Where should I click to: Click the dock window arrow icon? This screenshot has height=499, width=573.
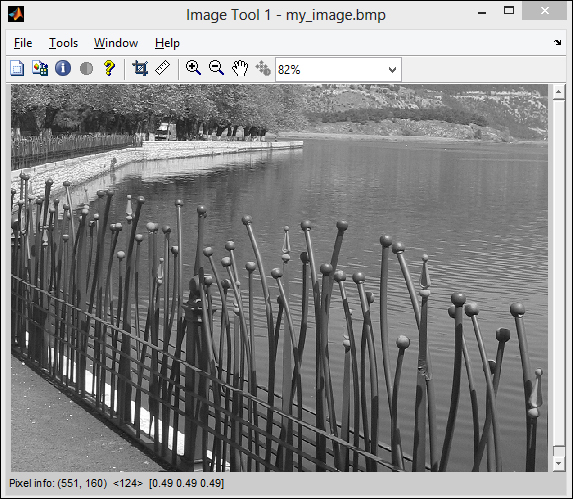click(x=557, y=43)
